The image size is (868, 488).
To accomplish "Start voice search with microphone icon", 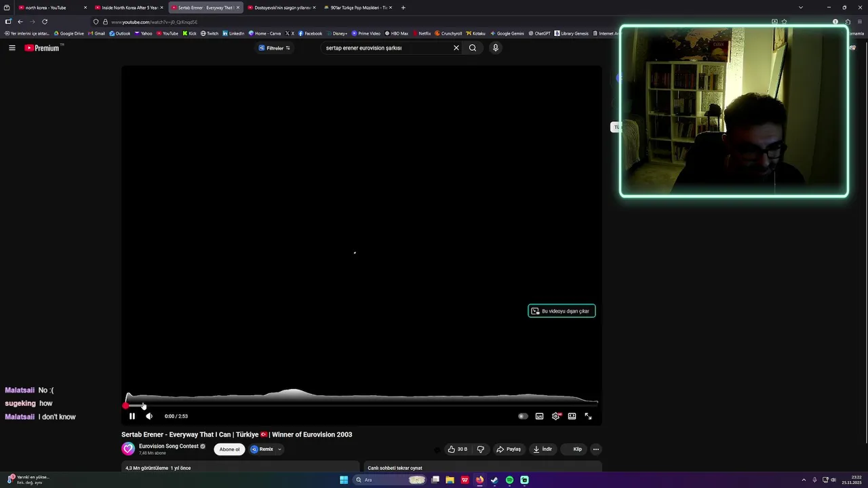I will pyautogui.click(x=496, y=48).
